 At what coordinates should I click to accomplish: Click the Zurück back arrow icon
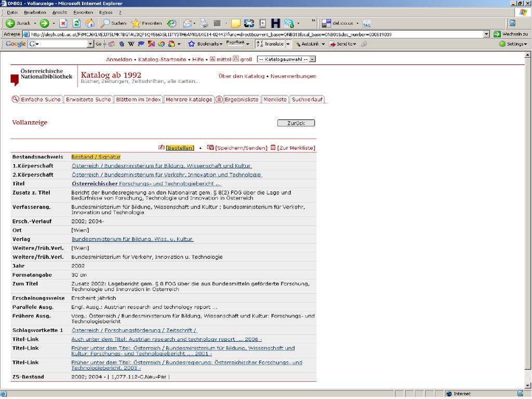click(x=10, y=23)
